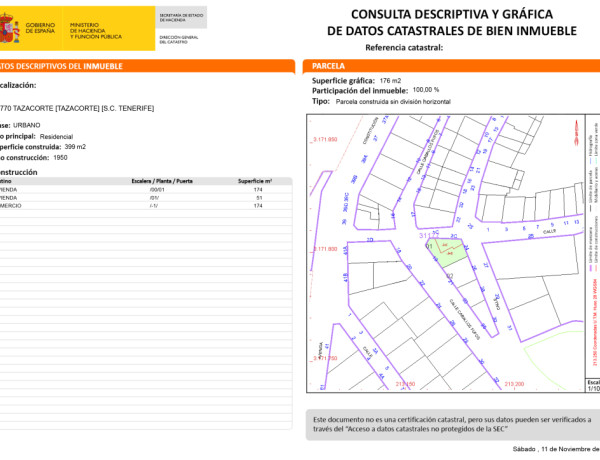
Task: Click the Referencia catastral label
Action: pyautogui.click(x=403, y=48)
